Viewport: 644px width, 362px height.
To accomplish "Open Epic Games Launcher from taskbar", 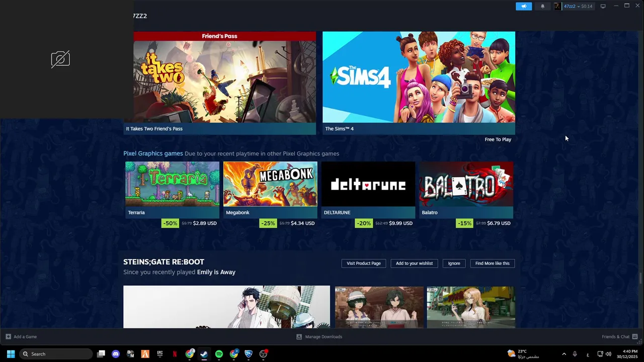I will (160, 354).
